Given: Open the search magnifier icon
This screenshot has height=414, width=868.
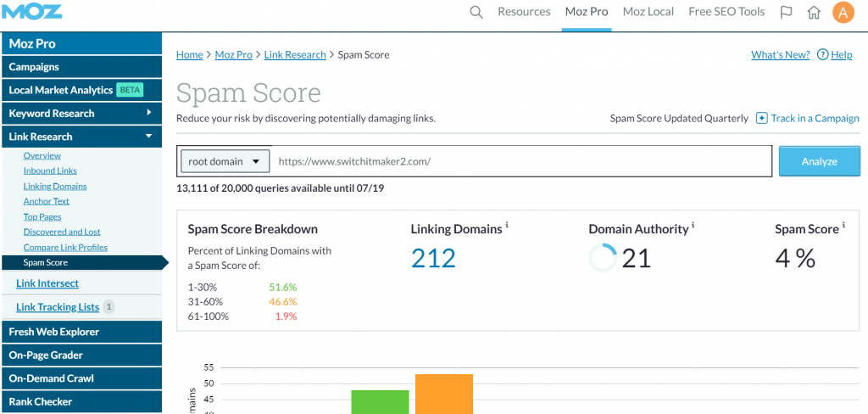Looking at the screenshot, I should tap(476, 12).
